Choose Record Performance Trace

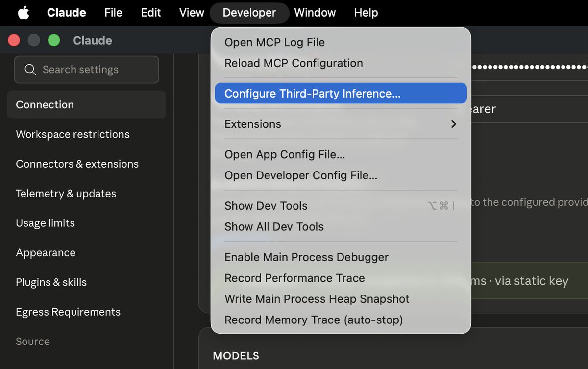pyautogui.click(x=341, y=278)
